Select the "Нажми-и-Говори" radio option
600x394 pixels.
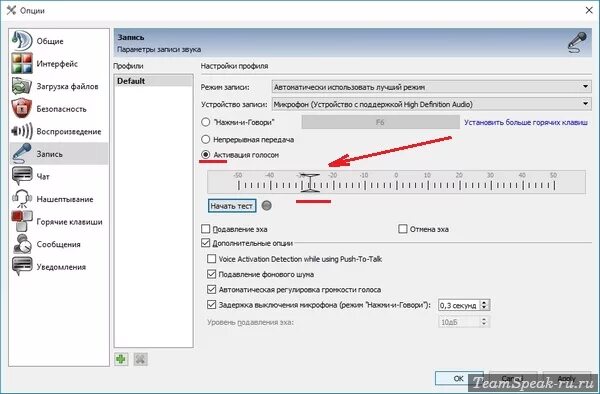tap(205, 122)
